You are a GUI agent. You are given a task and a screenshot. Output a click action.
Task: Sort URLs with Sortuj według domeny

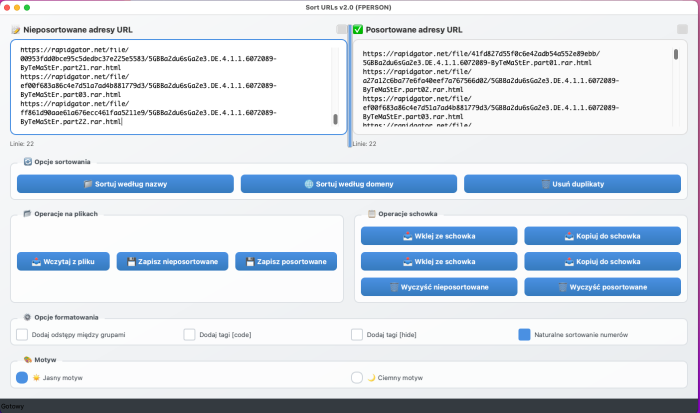349,184
